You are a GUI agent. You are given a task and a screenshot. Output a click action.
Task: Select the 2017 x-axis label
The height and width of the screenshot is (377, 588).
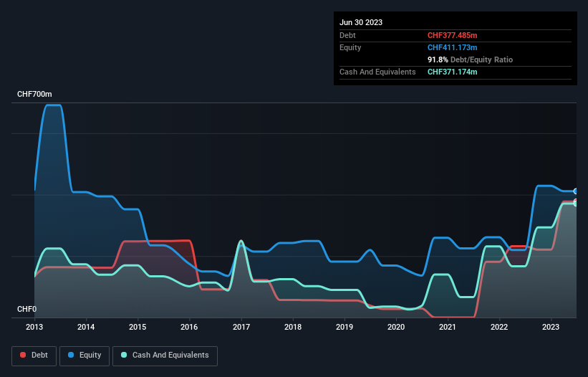click(241, 327)
